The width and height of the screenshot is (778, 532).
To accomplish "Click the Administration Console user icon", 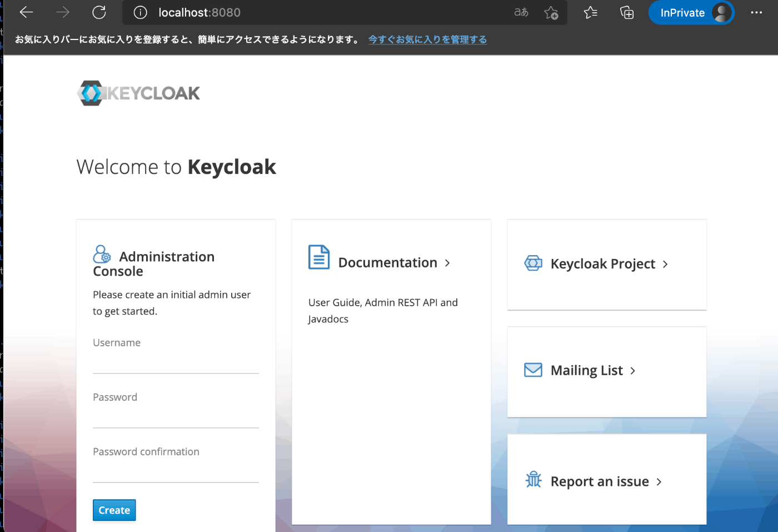I will point(102,254).
